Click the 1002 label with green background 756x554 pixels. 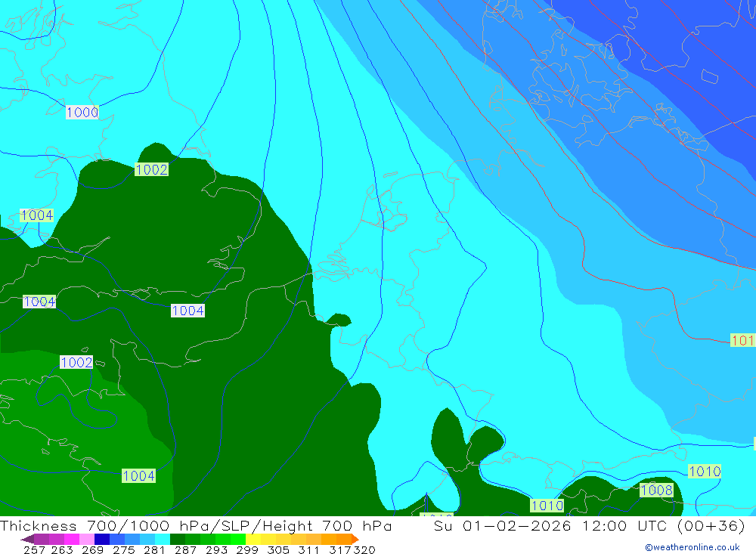[x=151, y=169]
